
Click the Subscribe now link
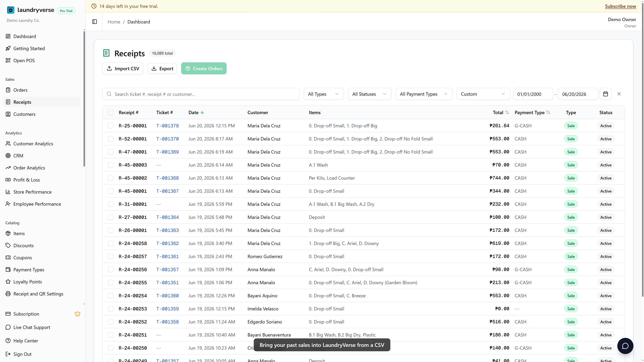click(x=621, y=6)
